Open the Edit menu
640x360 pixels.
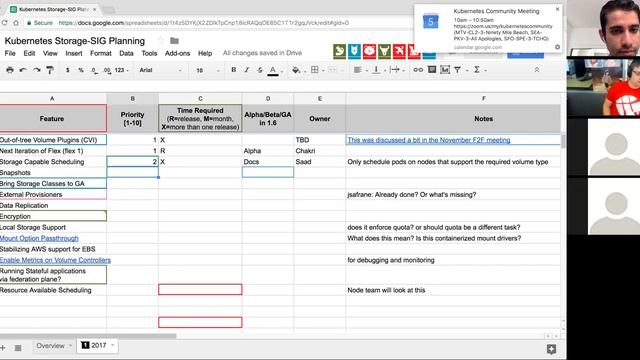click(x=29, y=53)
